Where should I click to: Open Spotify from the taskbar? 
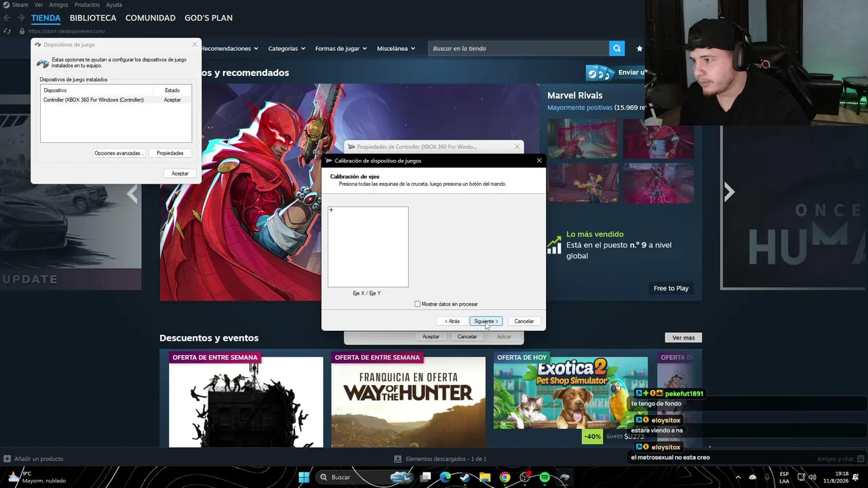[545, 477]
